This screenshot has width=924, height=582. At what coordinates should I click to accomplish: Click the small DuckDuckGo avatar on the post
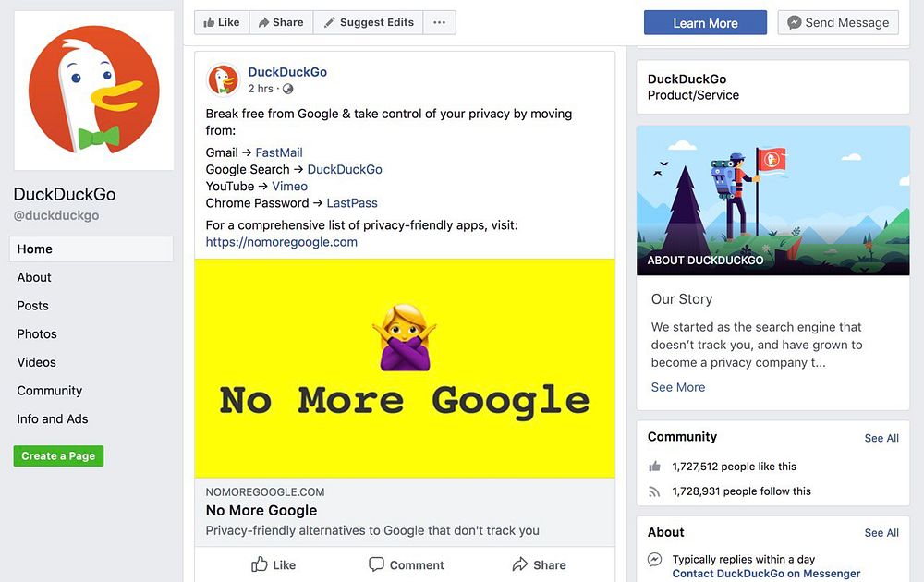pyautogui.click(x=223, y=79)
